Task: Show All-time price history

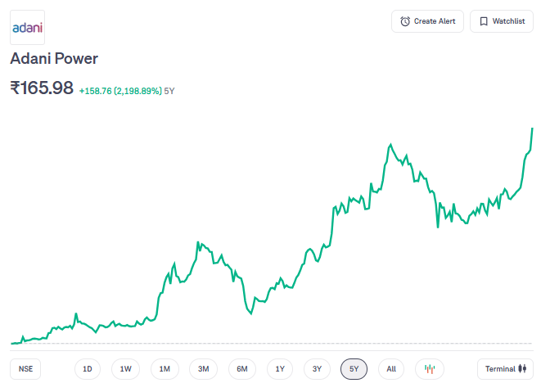Action: [391, 369]
